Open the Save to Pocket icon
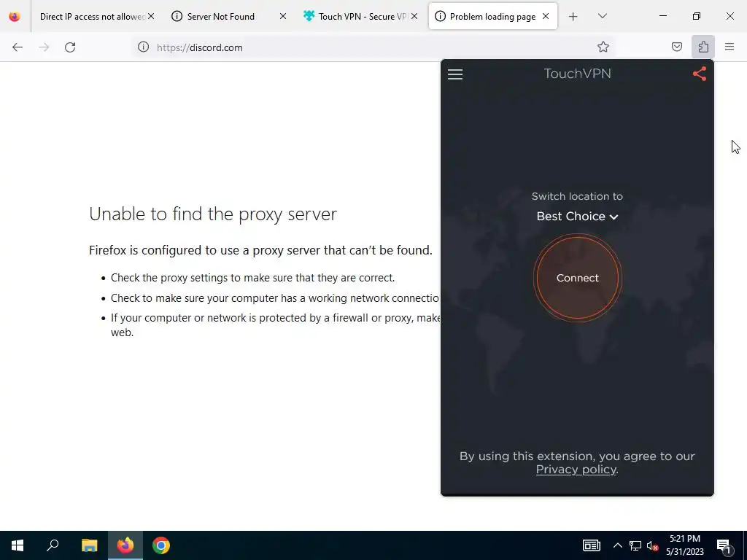This screenshot has height=560, width=747. (x=676, y=47)
